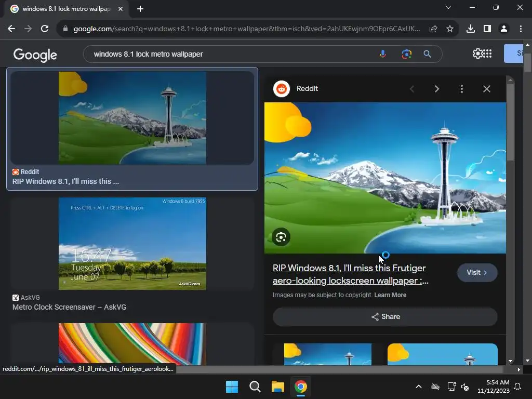
Task: Click the browser forward arrow
Action: click(28, 29)
